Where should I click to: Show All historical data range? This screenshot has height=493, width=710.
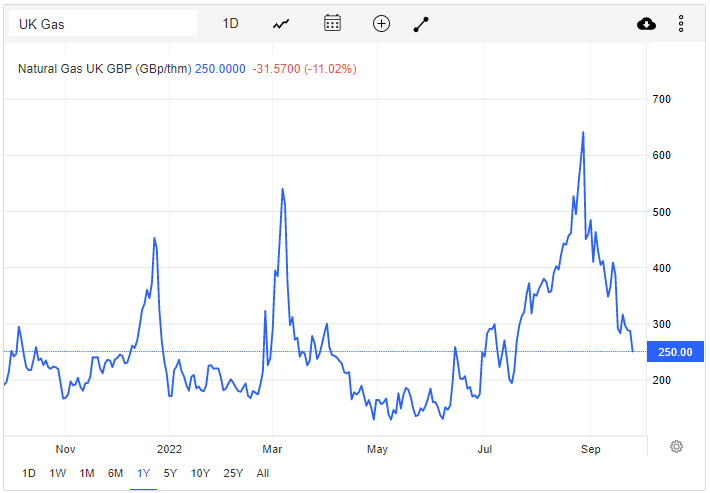263,473
